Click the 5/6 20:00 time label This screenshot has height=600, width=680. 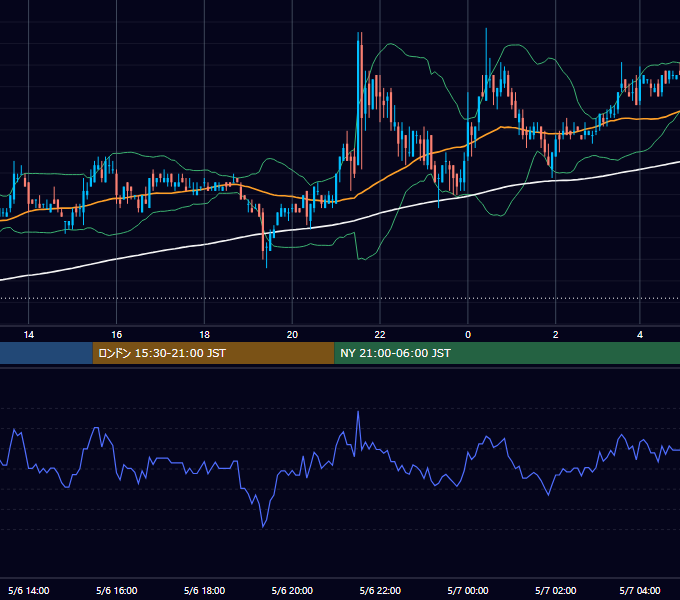pos(292,590)
